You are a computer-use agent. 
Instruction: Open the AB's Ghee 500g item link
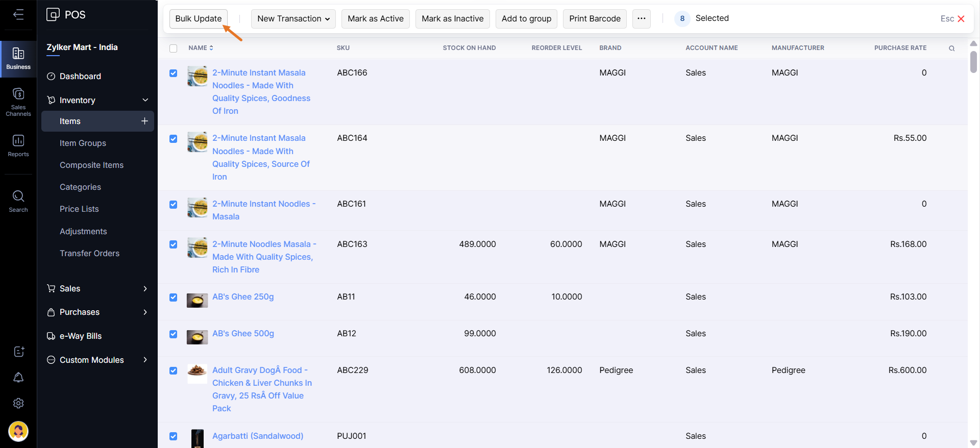click(243, 333)
